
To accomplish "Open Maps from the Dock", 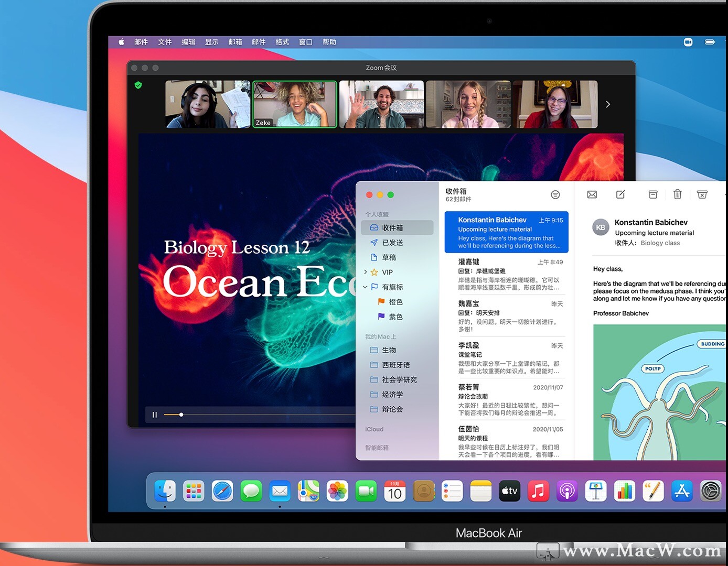I will pos(308,491).
